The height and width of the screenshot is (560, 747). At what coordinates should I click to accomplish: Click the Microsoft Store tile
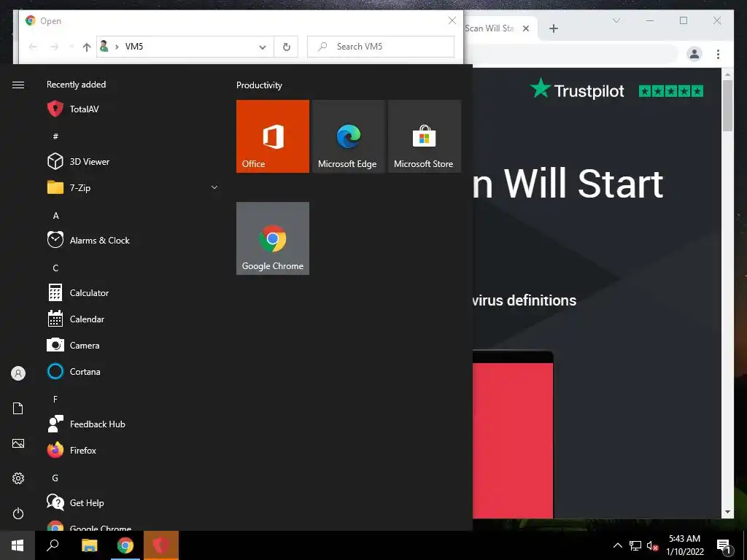coord(425,136)
